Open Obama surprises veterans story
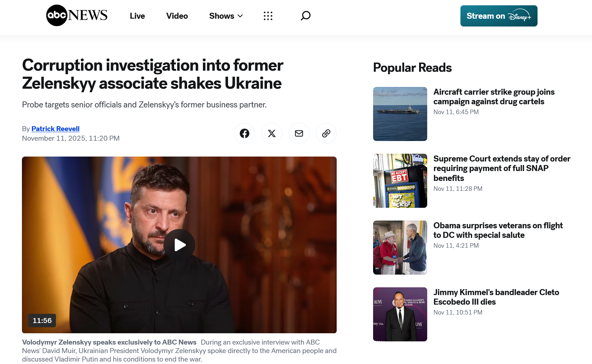Screen dimensions: 592x364 (498, 230)
